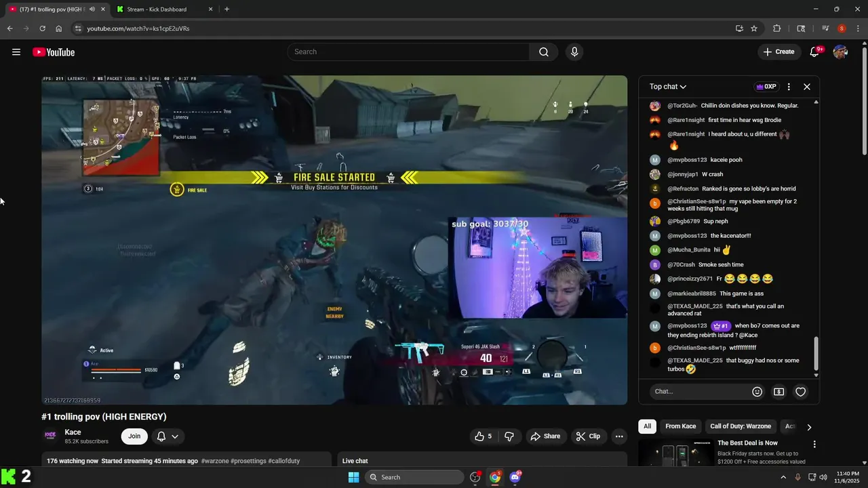The height and width of the screenshot is (488, 868).
Task: Open the chat emoji picker
Action: (757, 391)
